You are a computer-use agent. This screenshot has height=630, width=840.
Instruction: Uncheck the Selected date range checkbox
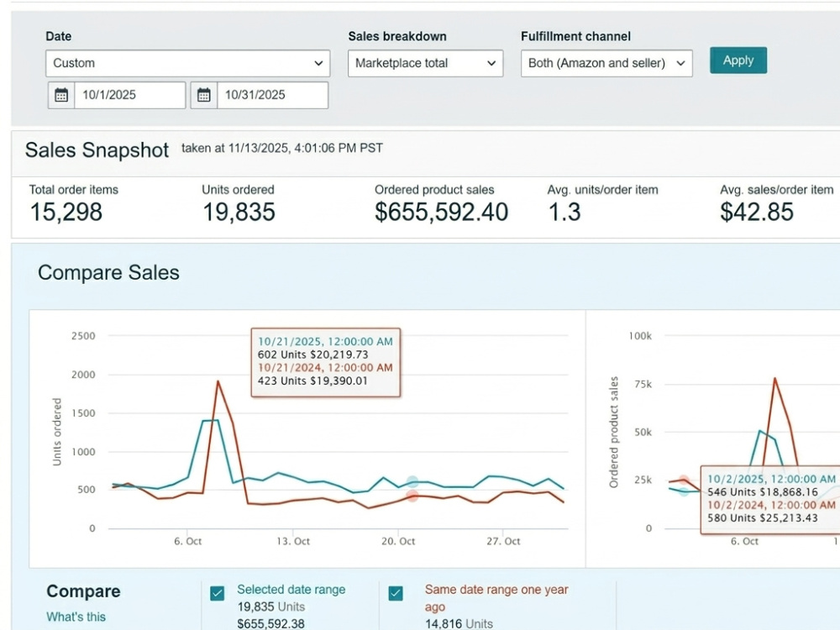pyautogui.click(x=217, y=594)
